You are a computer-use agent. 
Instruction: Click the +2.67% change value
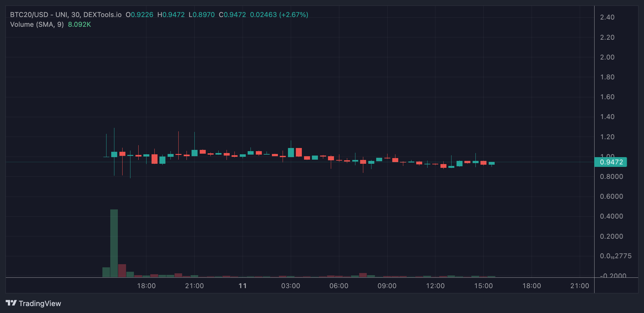click(294, 15)
